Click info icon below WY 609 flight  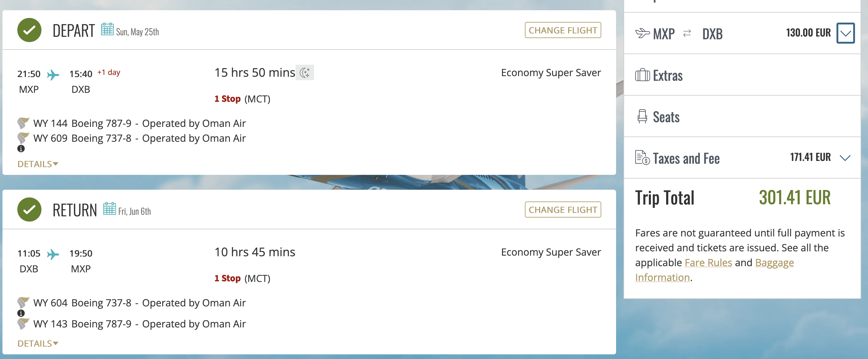21,149
